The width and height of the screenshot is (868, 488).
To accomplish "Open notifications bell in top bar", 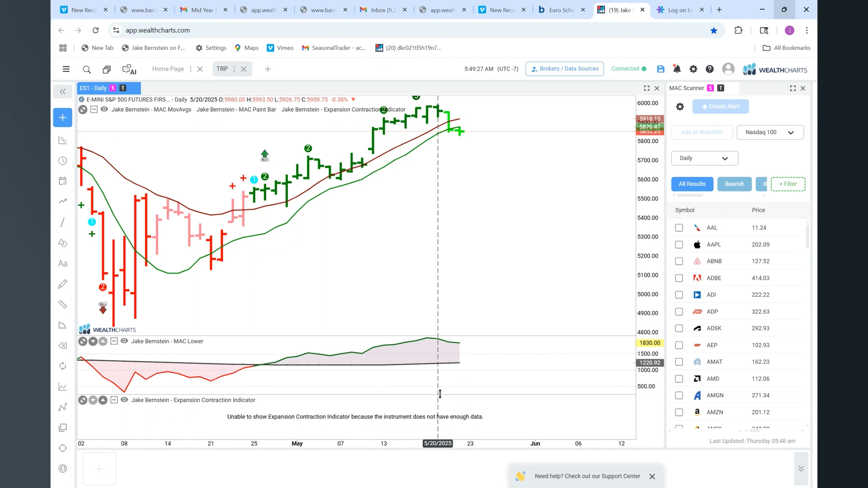I will coord(677,69).
